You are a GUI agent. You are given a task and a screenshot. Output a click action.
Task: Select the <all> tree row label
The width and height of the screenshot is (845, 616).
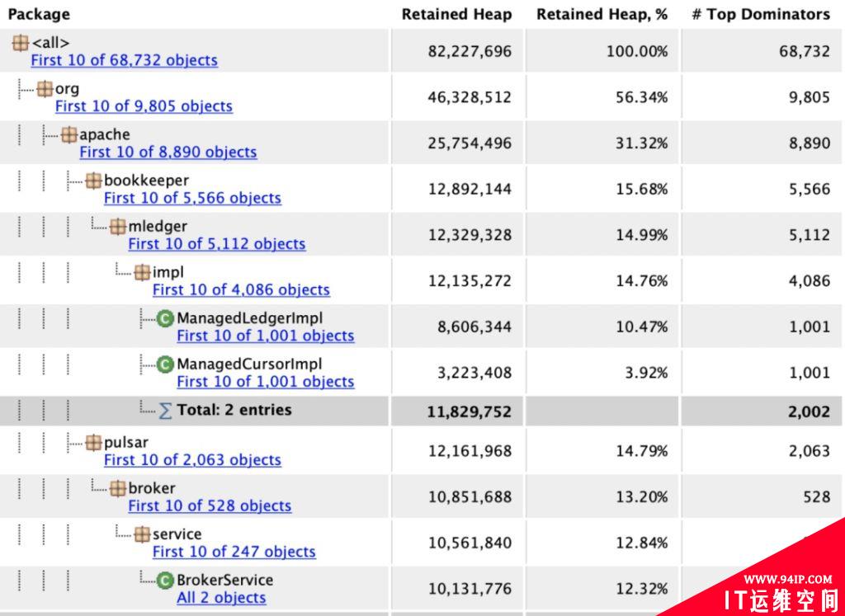coord(50,43)
